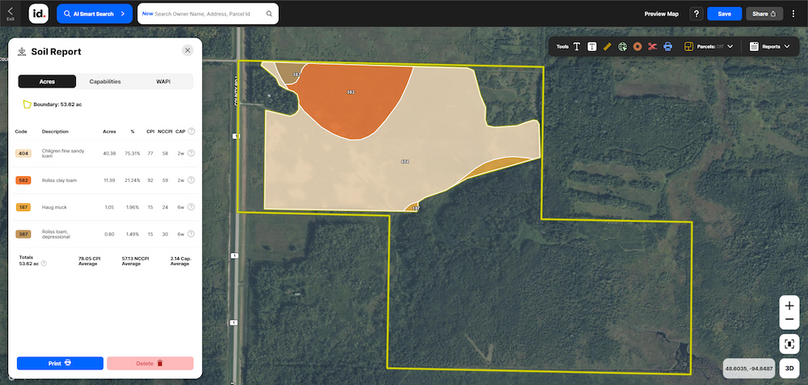Screen dimensions: 808x385
Task: Click the Preview Map link
Action: (x=662, y=14)
